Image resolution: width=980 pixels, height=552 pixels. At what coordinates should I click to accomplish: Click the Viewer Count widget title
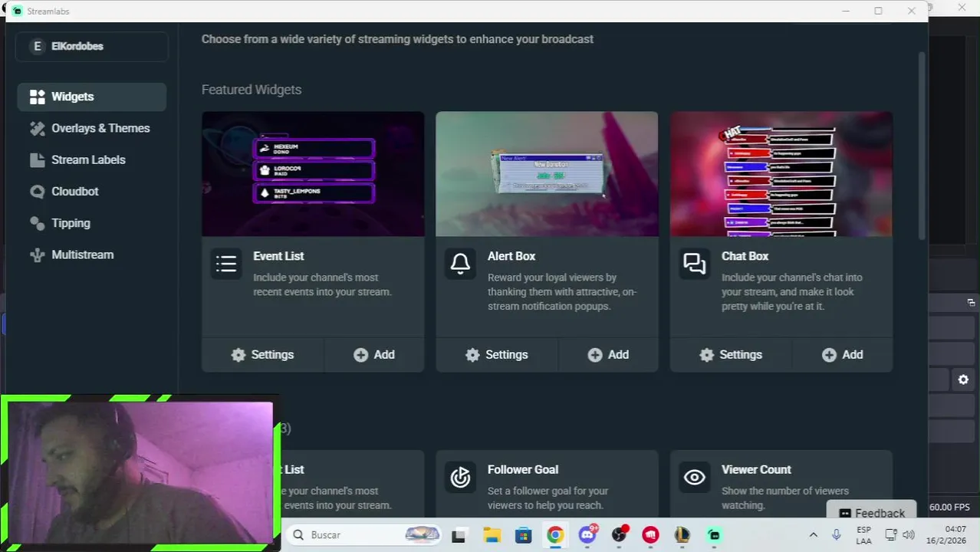point(756,469)
